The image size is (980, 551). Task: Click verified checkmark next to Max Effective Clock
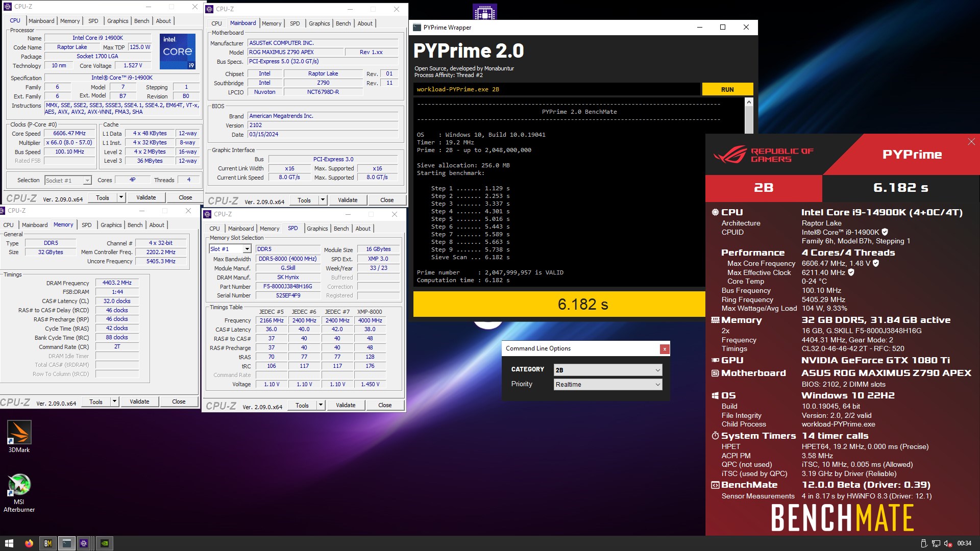(851, 272)
